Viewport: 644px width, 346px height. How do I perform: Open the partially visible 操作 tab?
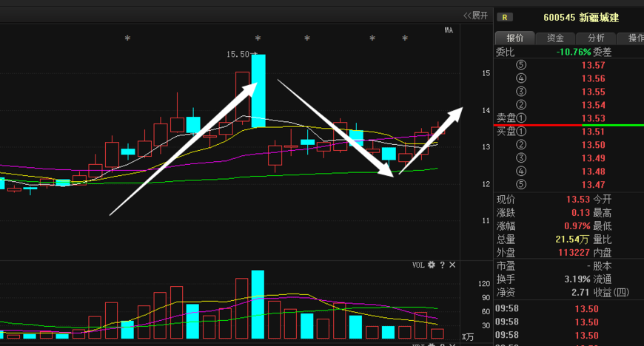(631, 38)
